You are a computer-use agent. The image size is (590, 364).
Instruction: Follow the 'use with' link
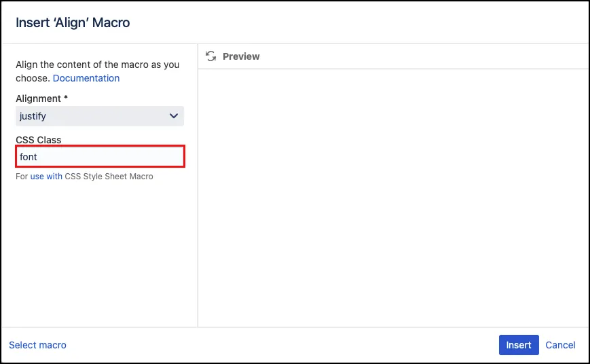(46, 176)
